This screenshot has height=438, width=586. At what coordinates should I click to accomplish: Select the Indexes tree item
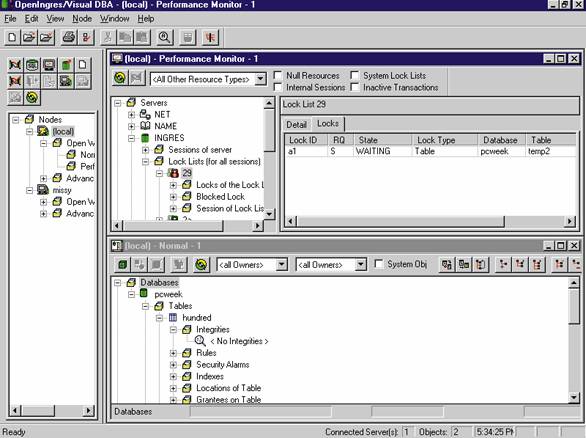(x=210, y=376)
